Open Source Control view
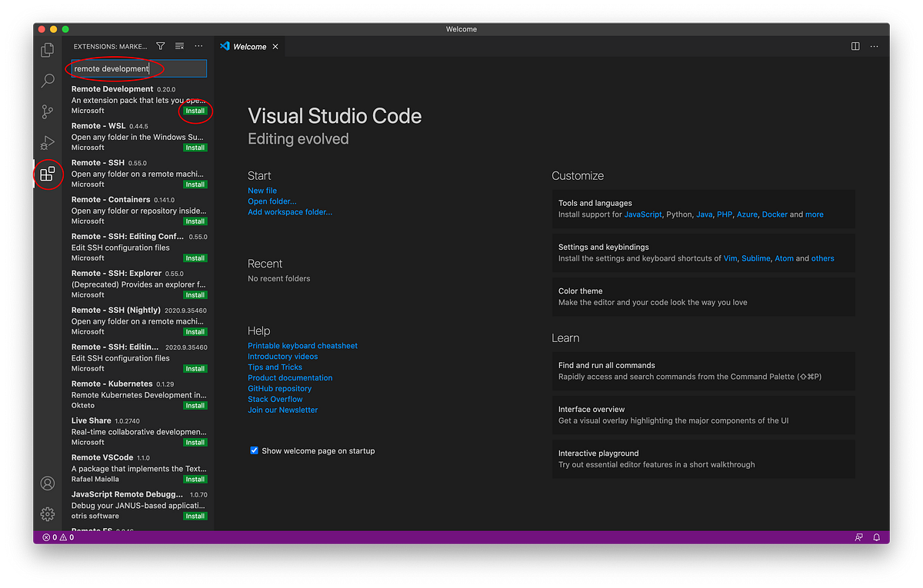This screenshot has width=923, height=588. click(47, 111)
